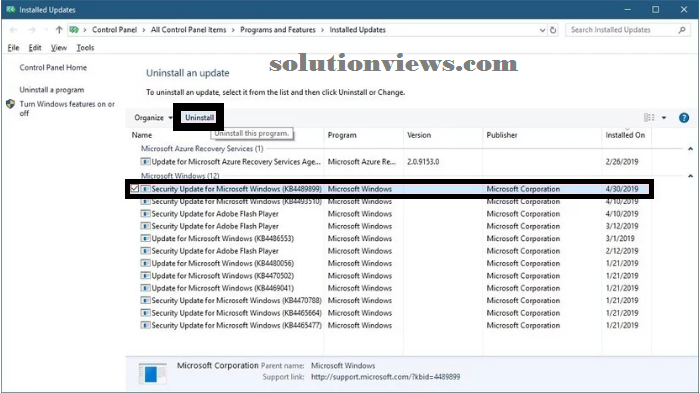Click the icon of KB4470502 update row
Image resolution: width=700 pixels, height=393 pixels.
[x=145, y=276]
